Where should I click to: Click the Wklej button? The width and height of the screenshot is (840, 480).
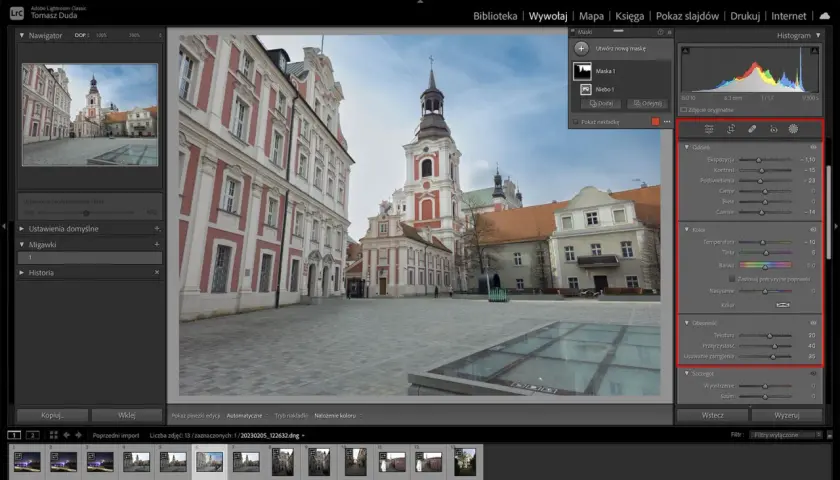click(127, 415)
